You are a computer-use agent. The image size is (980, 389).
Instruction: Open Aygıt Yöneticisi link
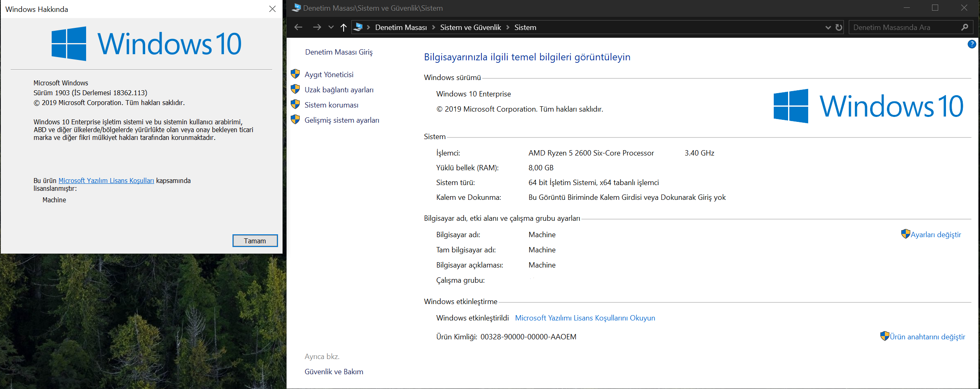point(329,75)
